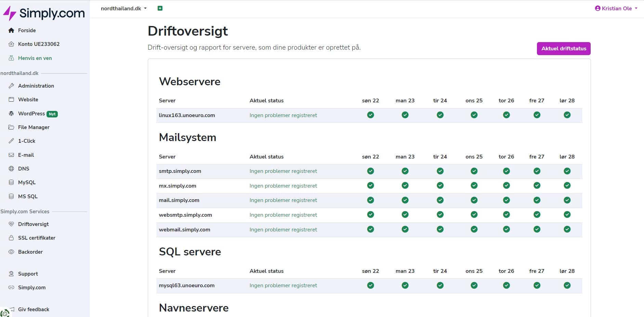Image resolution: width=644 pixels, height=317 pixels.
Task: Expand the nordthailand.dk domain dropdown
Action: pos(124,8)
